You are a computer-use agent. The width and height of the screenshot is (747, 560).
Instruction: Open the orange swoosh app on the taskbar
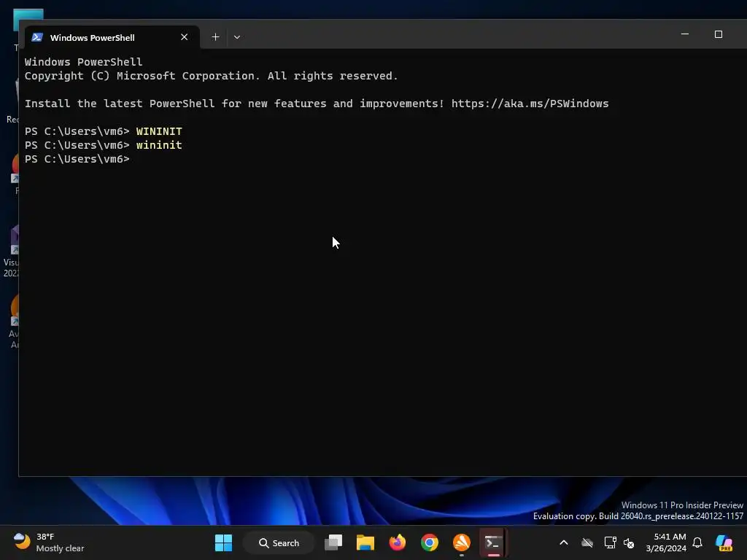[461, 542]
